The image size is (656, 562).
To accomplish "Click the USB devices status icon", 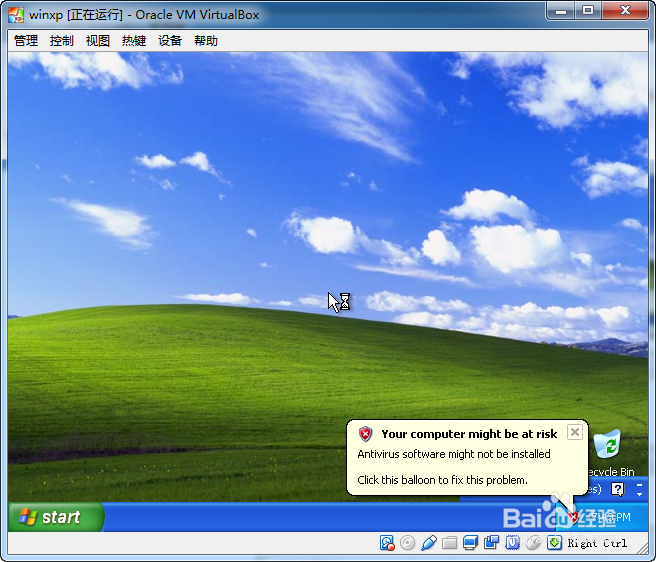I will click(x=429, y=543).
